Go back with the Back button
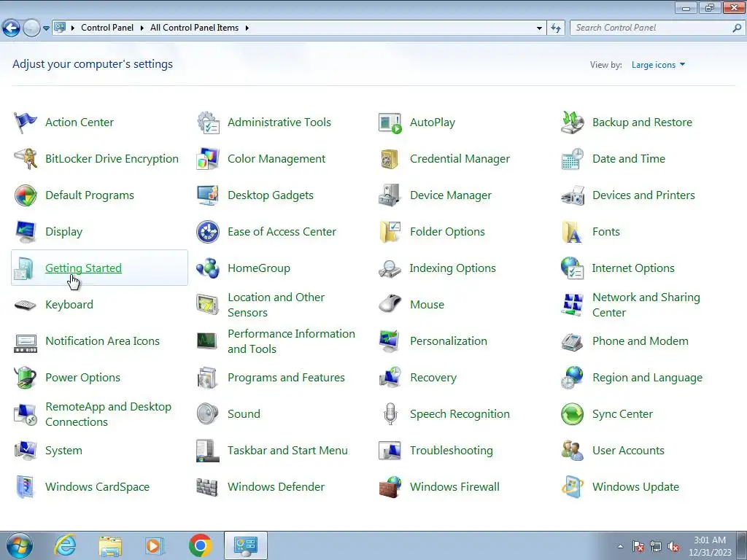747x560 pixels. [x=12, y=28]
